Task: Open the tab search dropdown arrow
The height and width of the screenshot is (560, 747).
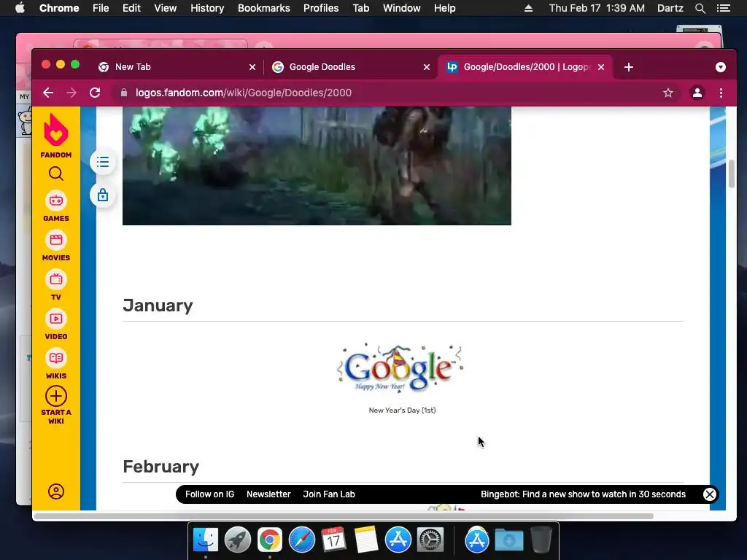Action: (720, 67)
